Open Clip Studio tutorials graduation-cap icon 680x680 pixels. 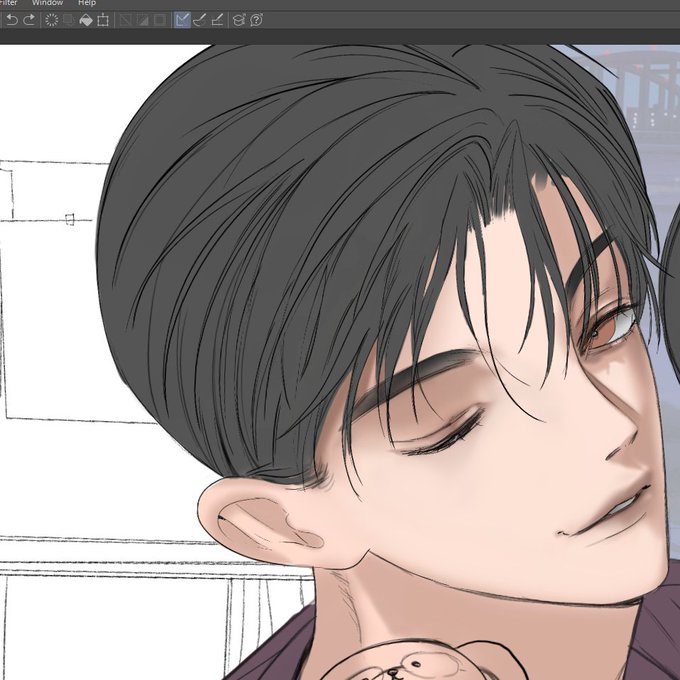tap(239, 20)
